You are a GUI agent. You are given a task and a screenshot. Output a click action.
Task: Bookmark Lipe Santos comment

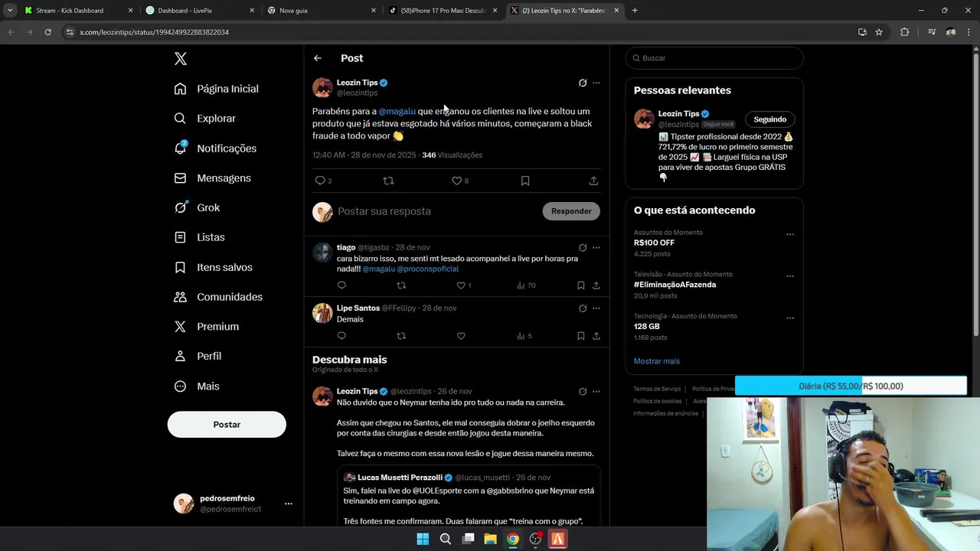click(581, 336)
